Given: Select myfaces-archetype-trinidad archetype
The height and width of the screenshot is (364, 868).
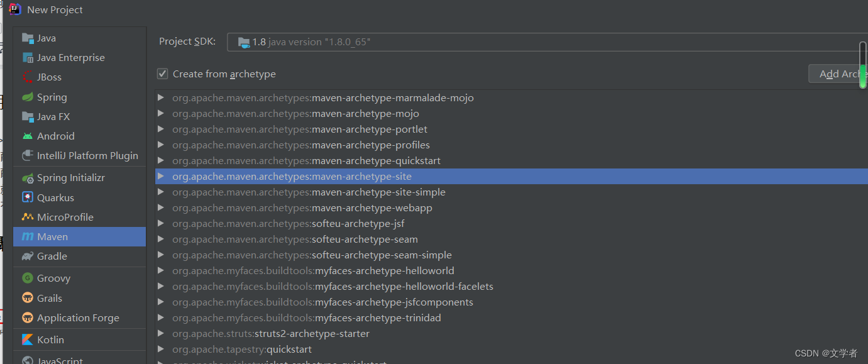Looking at the screenshot, I should coord(511,317).
